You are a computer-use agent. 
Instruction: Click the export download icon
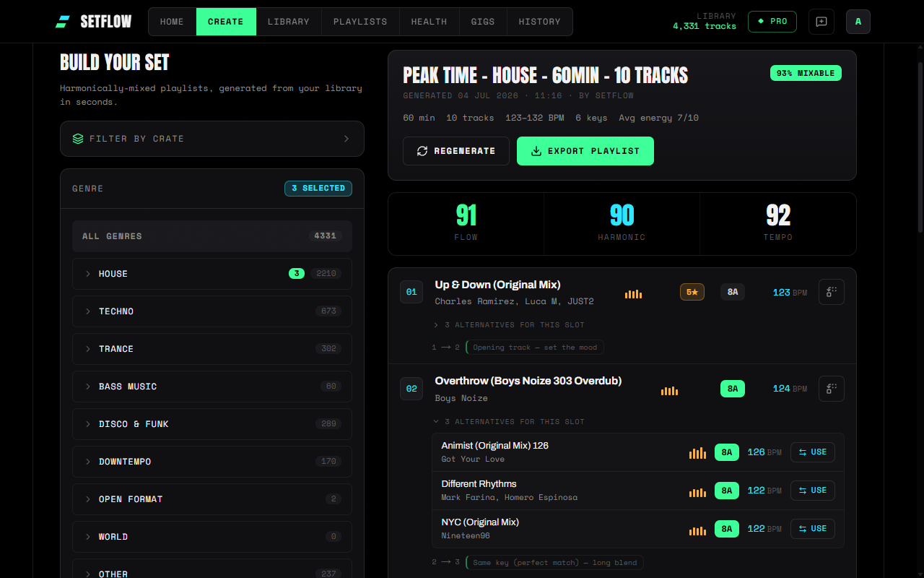pos(536,151)
